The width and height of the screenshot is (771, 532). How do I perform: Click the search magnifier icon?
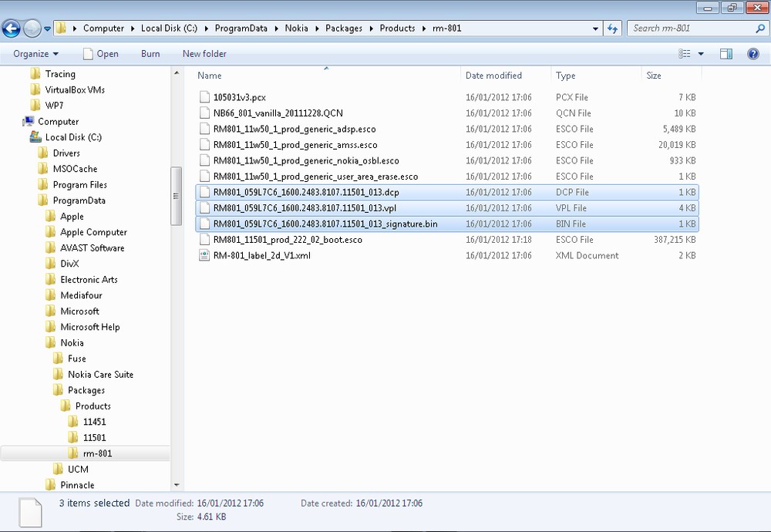pos(760,29)
